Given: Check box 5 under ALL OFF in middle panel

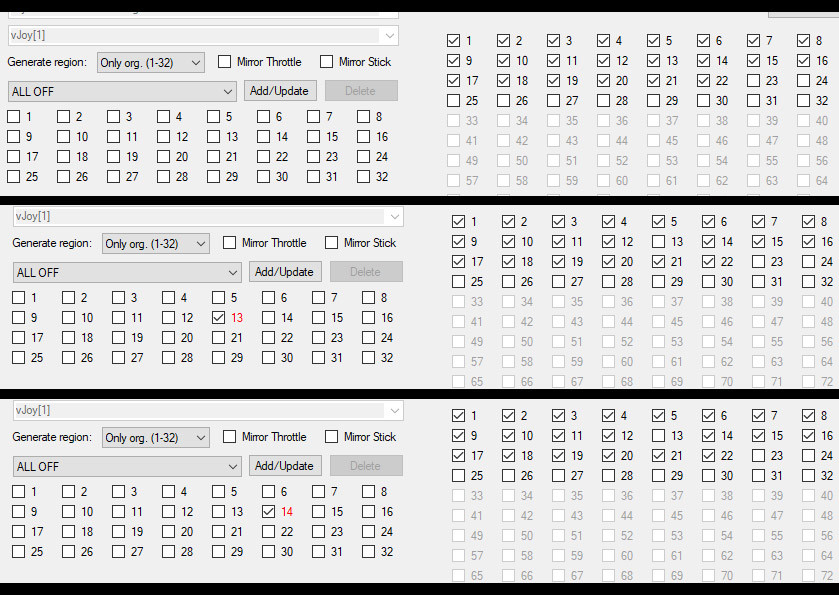Looking at the screenshot, I should point(218,297).
